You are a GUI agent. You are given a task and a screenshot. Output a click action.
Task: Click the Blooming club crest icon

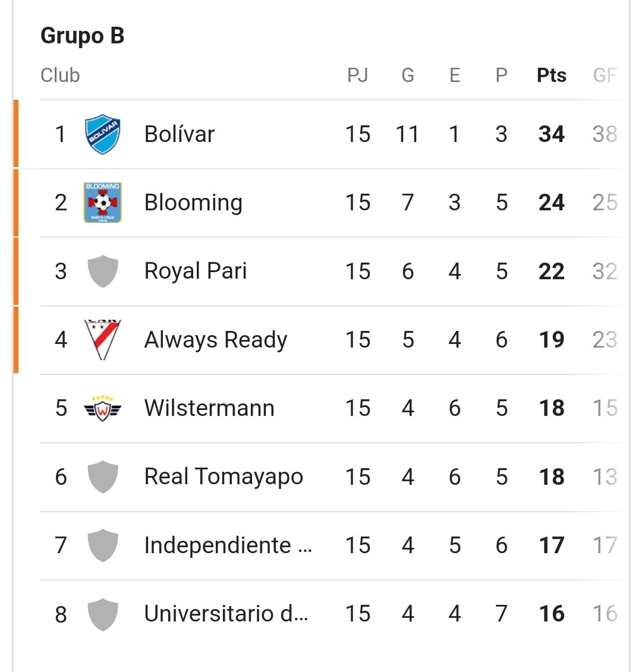click(102, 202)
